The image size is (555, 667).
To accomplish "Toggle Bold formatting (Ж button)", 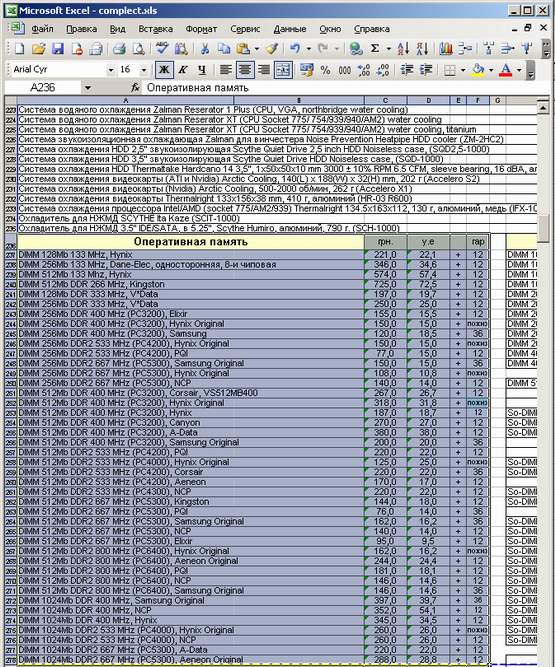I will coord(164,70).
